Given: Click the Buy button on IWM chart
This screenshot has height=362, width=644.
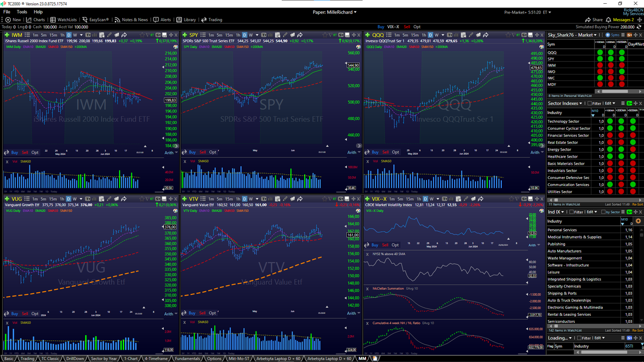Looking at the screenshot, I should point(14,152).
